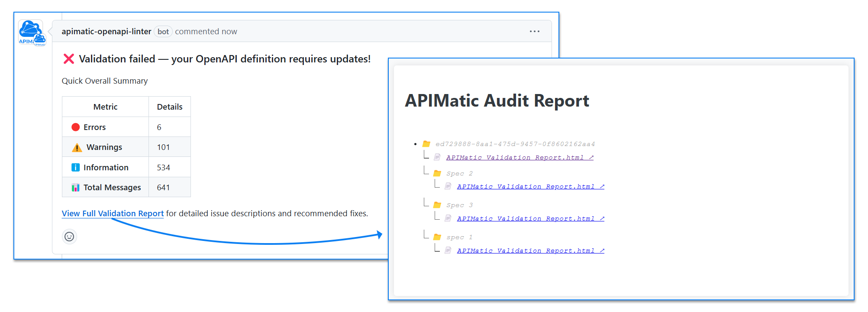Click the blue Information icon
Screen dimensions: 868x312
tap(75, 167)
